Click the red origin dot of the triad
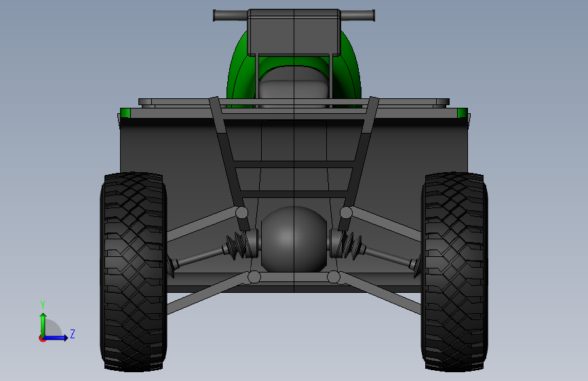 [x=41, y=339]
